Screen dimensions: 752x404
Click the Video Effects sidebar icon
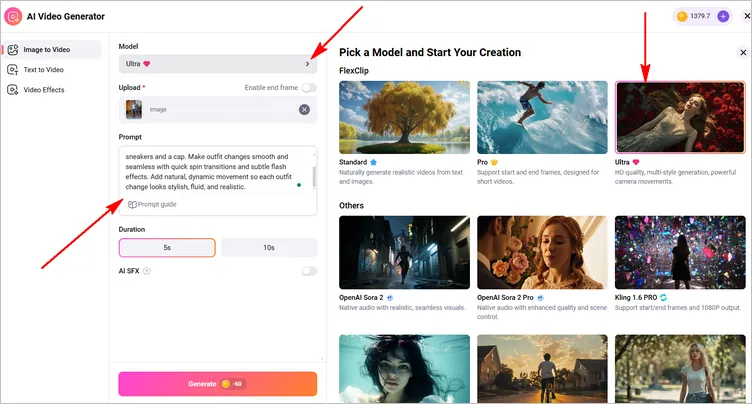click(13, 90)
